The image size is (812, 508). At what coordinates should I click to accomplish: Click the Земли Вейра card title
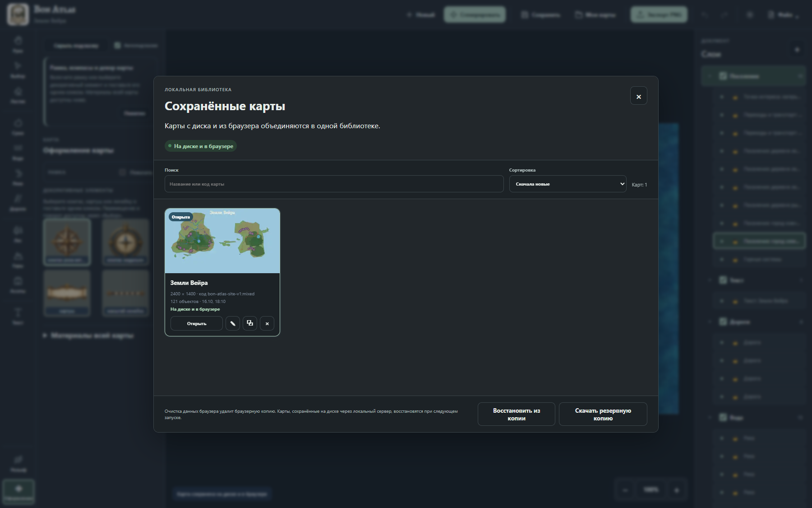[x=189, y=283]
